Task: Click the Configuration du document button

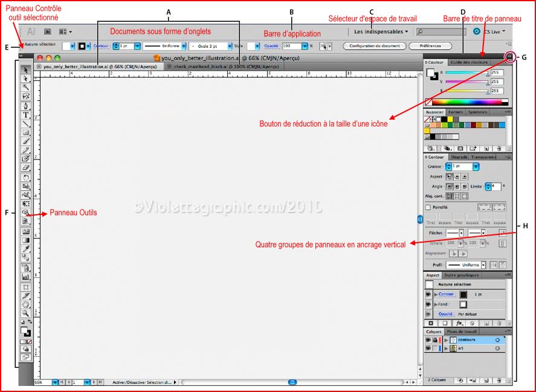Action: (x=374, y=46)
